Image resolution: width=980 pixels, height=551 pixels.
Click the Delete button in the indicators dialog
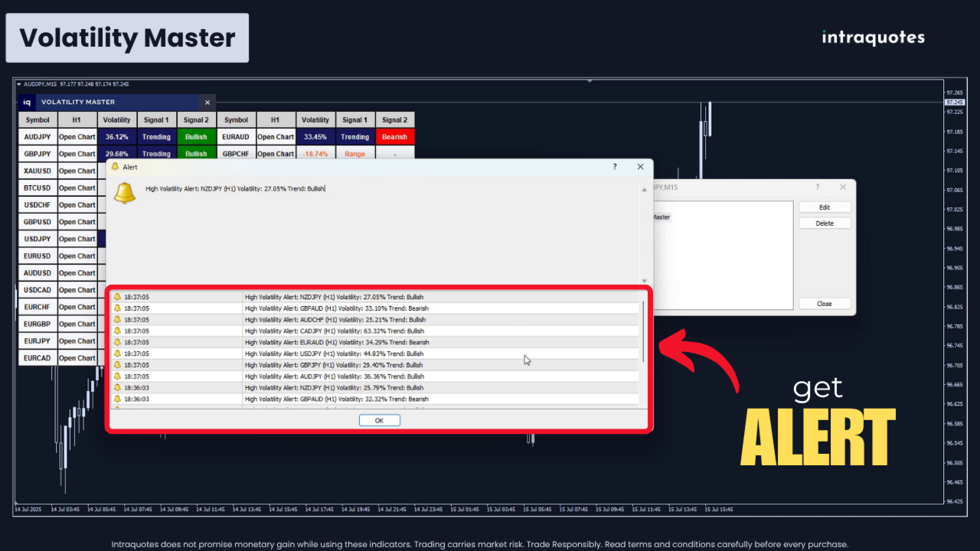(x=824, y=223)
